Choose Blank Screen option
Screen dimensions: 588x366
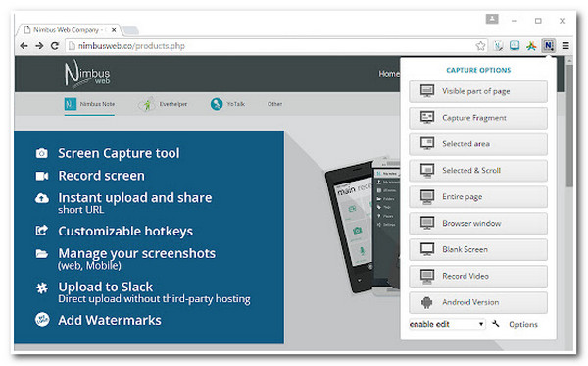click(x=478, y=249)
